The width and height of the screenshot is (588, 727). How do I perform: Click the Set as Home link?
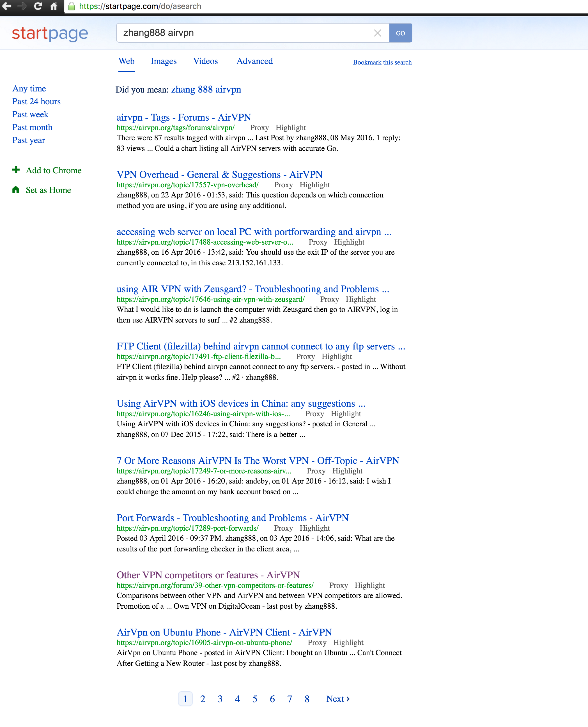(x=49, y=190)
